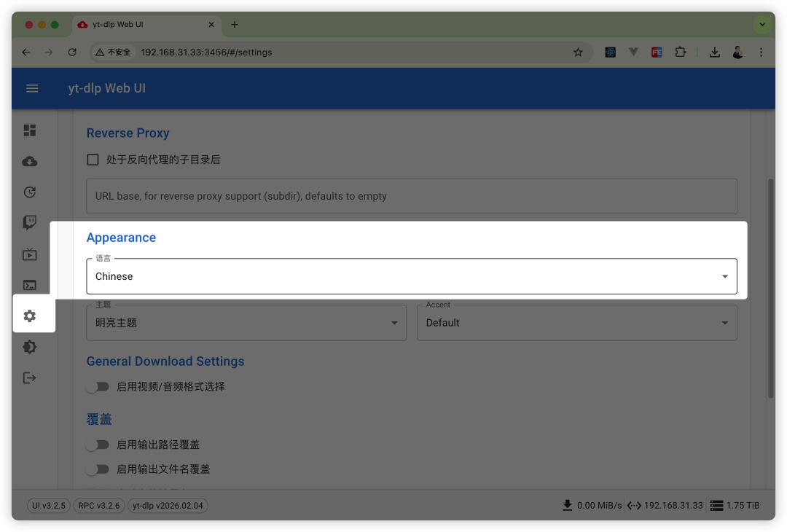Open the hamburger navigation menu
Image resolution: width=787 pixels, height=532 pixels.
(x=32, y=88)
